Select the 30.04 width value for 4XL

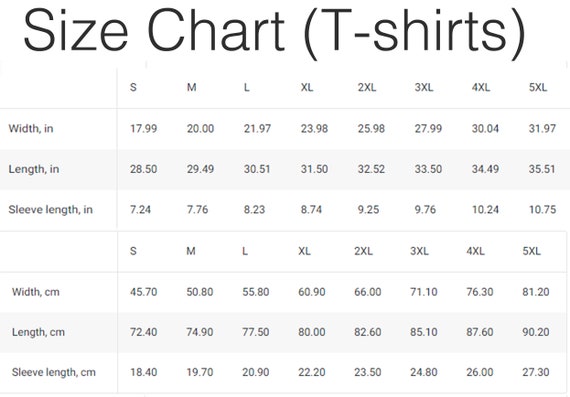(485, 129)
